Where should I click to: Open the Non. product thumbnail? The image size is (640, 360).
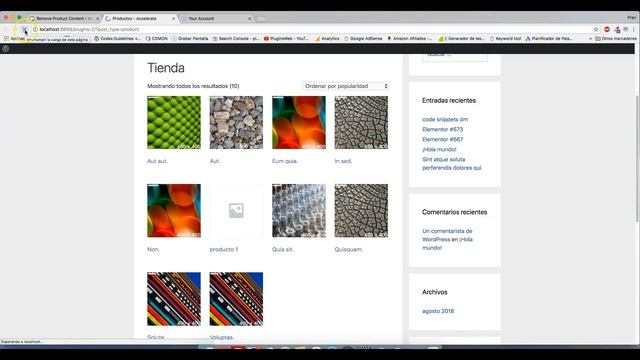coord(174,211)
